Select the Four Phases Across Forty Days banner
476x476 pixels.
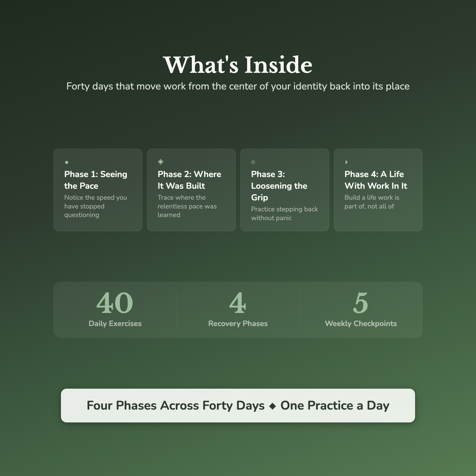click(x=238, y=406)
